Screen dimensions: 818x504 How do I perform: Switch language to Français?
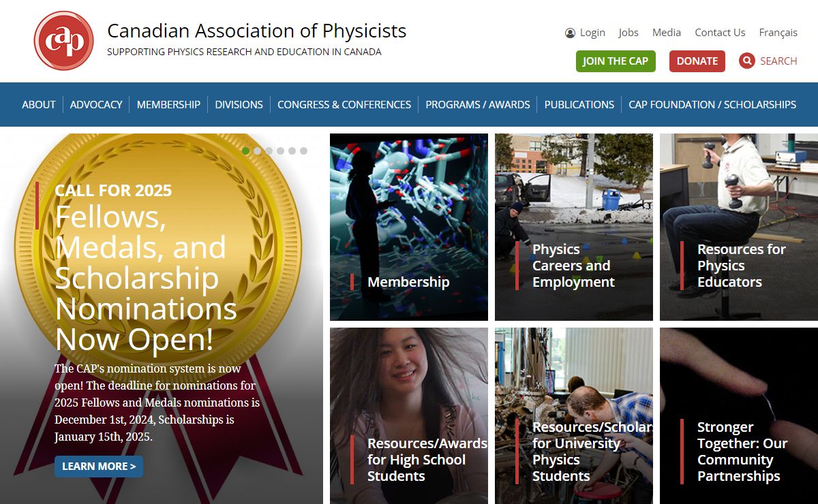point(778,33)
